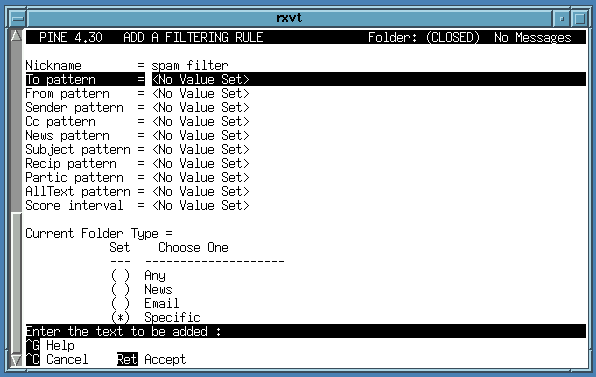
Task: Click the Nickname spam filter value
Action: pyautogui.click(x=190, y=66)
